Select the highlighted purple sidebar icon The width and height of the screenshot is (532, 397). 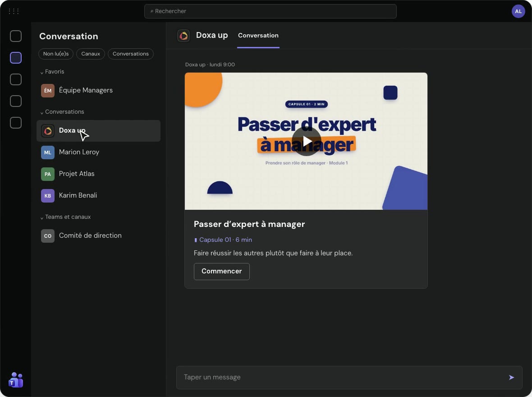[x=16, y=58]
